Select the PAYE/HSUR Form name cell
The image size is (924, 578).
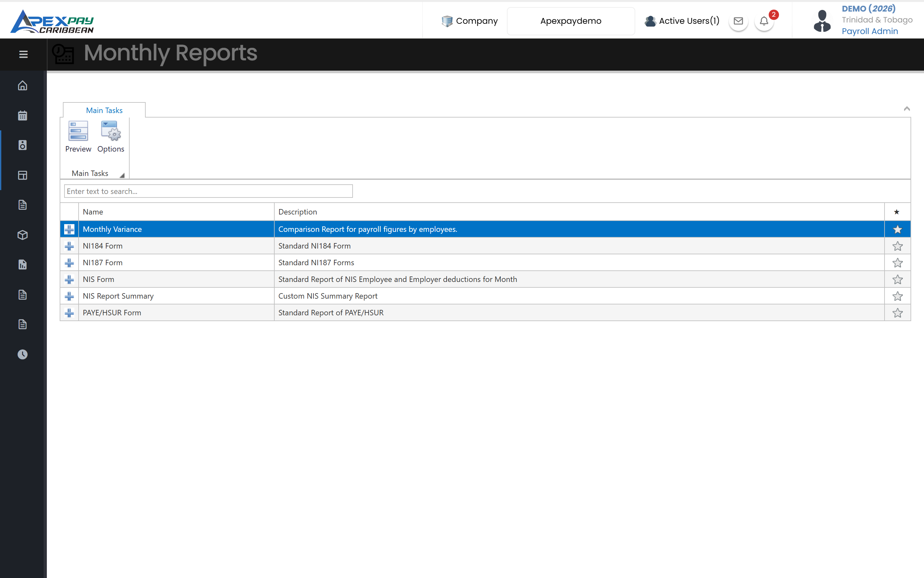176,313
